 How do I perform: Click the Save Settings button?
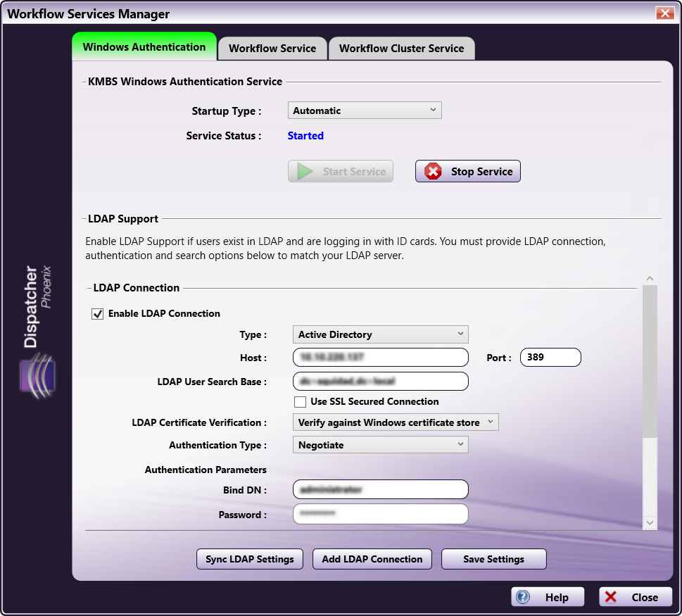click(493, 559)
